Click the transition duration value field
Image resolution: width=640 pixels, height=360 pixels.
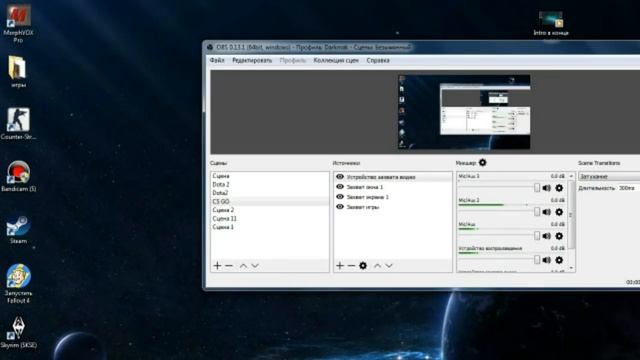coord(628,188)
